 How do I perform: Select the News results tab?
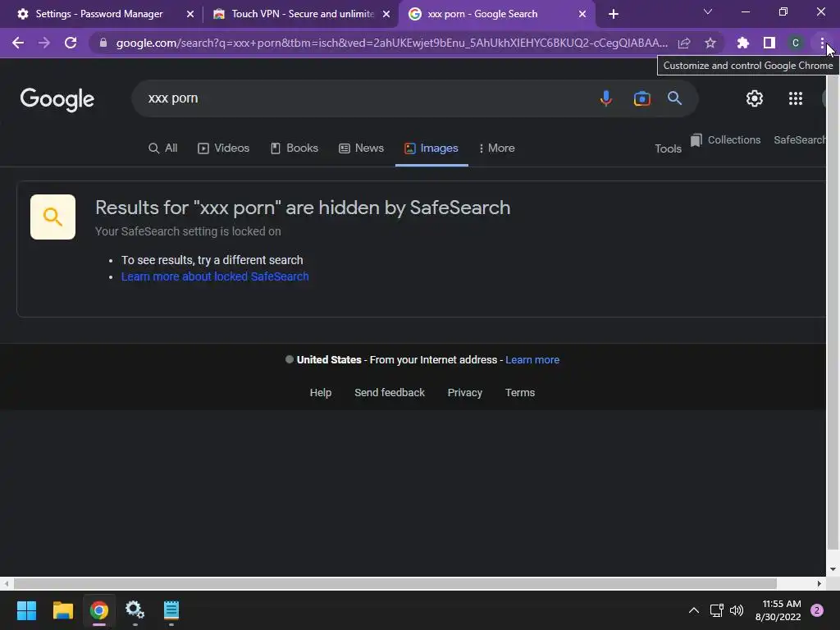tap(362, 148)
